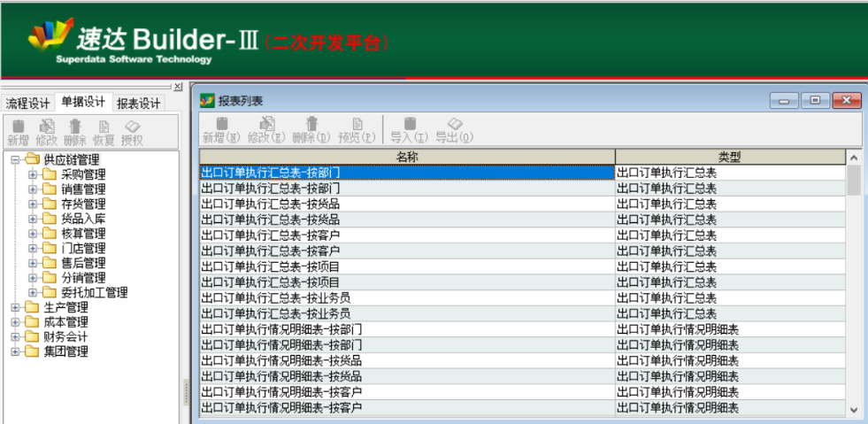This screenshot has height=424, width=868.
Task: Select first 出口订单执行汇总表-按客户 row
Action: pyautogui.click(x=407, y=235)
